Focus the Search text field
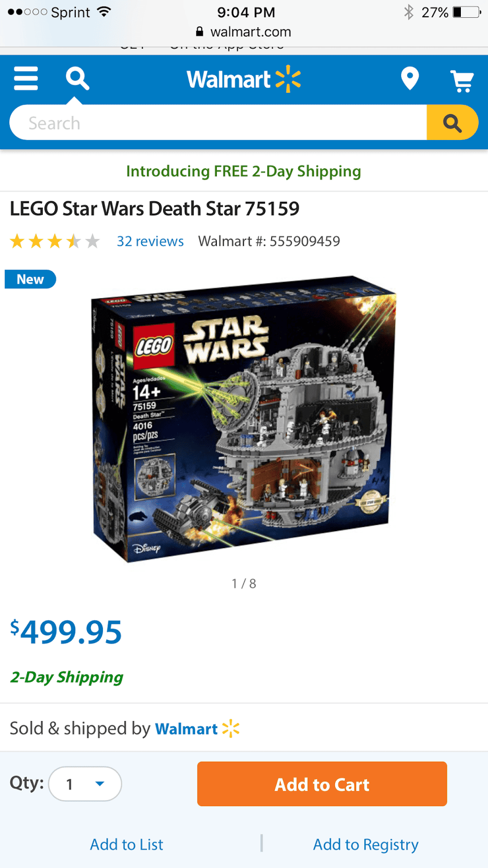The height and width of the screenshot is (868, 488). click(218, 123)
